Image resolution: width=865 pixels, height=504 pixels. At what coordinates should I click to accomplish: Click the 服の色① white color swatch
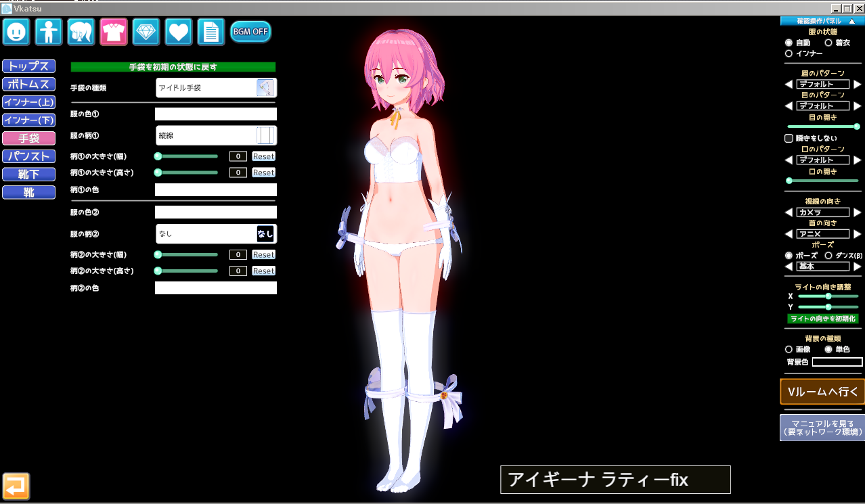(216, 114)
